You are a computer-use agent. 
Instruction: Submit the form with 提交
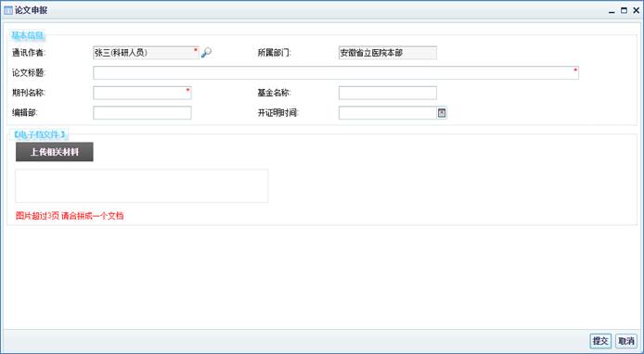click(600, 340)
